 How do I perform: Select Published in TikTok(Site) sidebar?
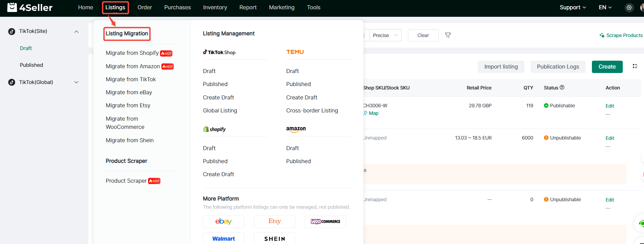pyautogui.click(x=32, y=65)
